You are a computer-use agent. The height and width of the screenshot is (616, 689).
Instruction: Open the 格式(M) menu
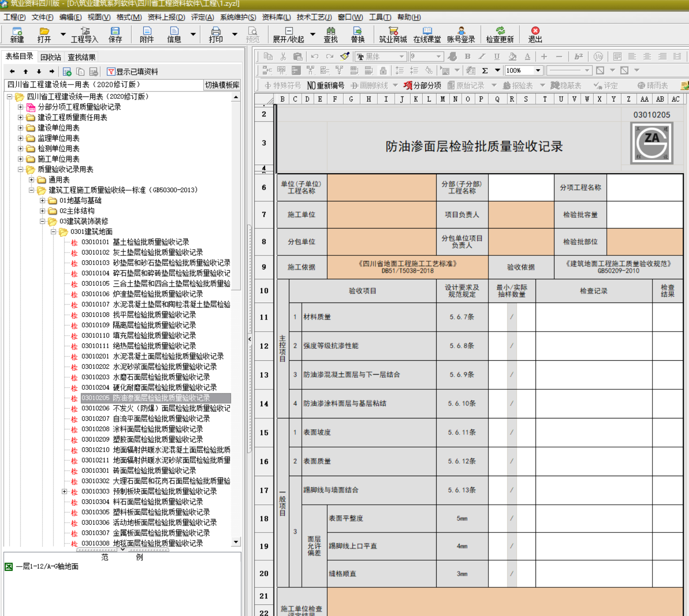pyautogui.click(x=129, y=17)
